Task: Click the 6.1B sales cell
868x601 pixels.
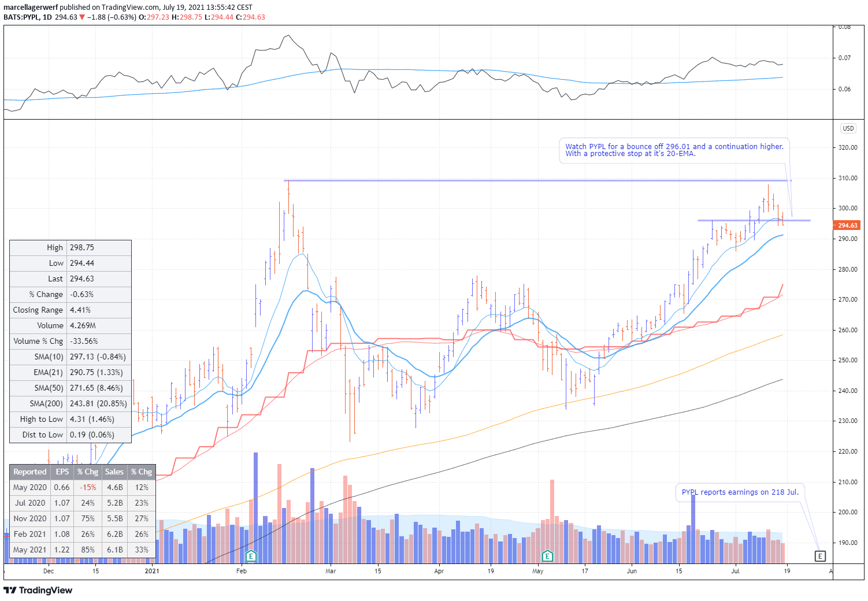Action: tap(114, 550)
